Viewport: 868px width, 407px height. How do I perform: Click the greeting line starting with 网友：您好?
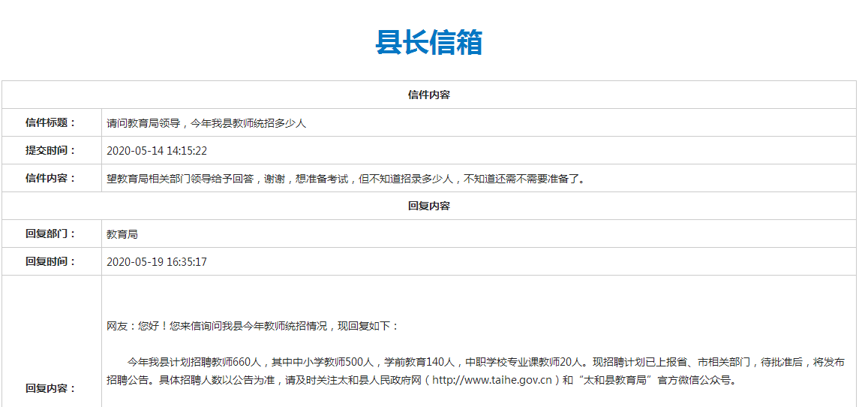(253, 326)
